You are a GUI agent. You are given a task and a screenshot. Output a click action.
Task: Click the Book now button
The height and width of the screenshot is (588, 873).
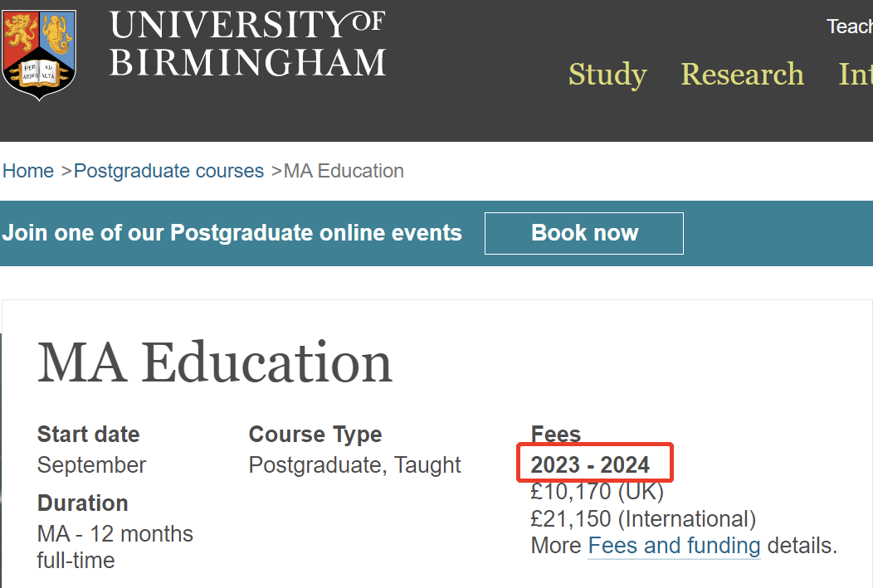coord(584,233)
